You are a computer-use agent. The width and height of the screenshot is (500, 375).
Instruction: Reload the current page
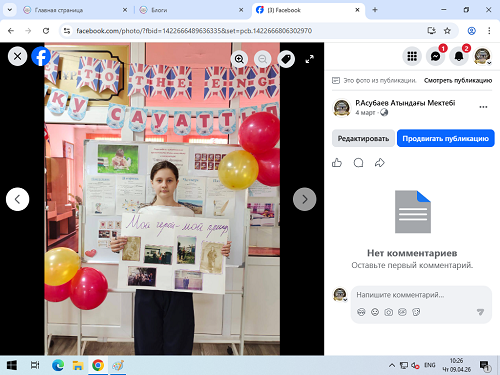[x=46, y=31]
